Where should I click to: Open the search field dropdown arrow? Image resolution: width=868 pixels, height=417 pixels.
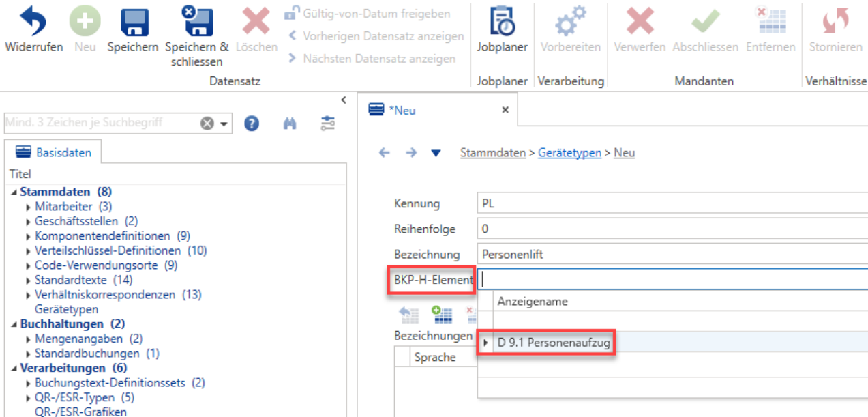pyautogui.click(x=223, y=125)
